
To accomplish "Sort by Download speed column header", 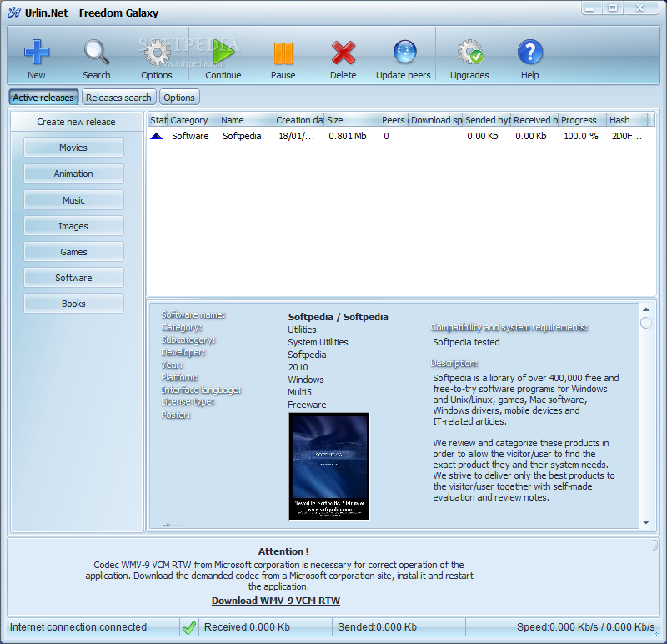I will pos(435,120).
